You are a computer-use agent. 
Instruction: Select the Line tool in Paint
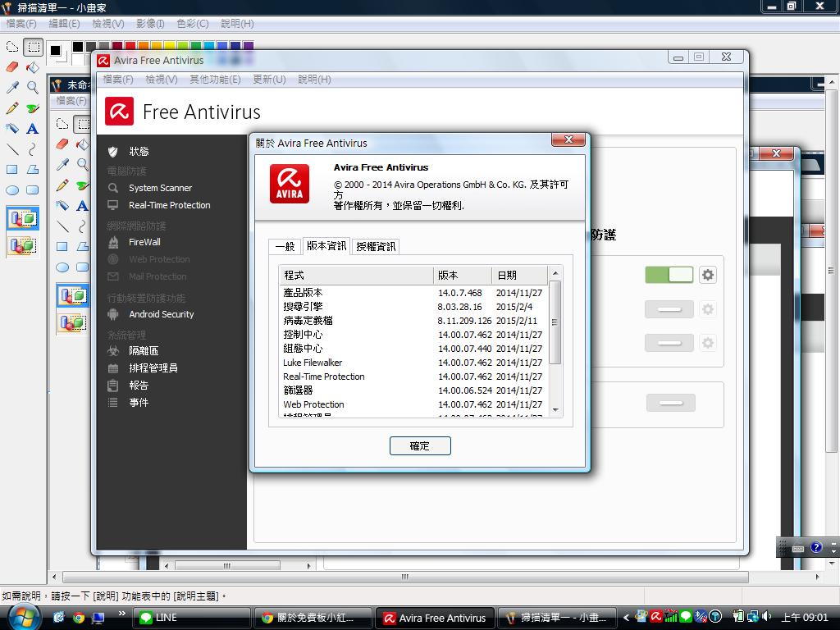pyautogui.click(x=12, y=148)
